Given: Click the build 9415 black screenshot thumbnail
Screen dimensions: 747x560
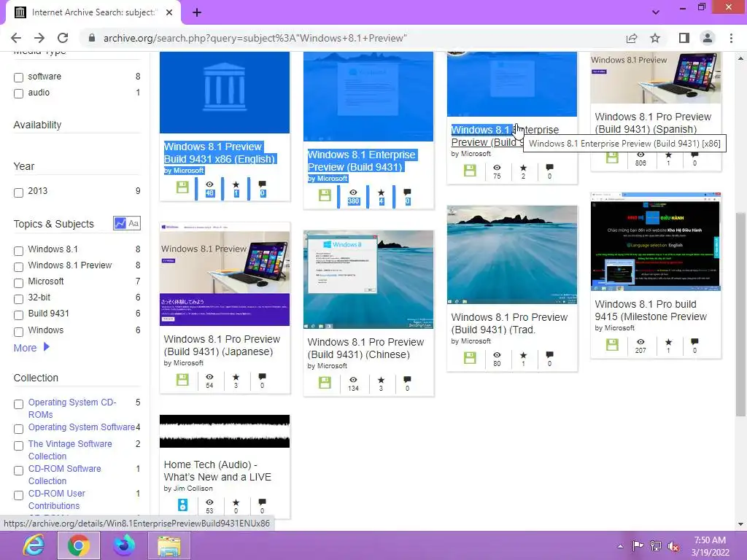Looking at the screenshot, I should [x=656, y=242].
